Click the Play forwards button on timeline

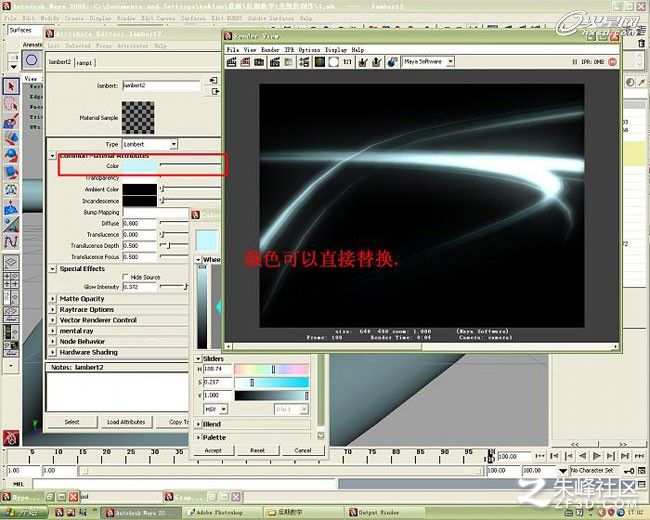[x=597, y=456]
